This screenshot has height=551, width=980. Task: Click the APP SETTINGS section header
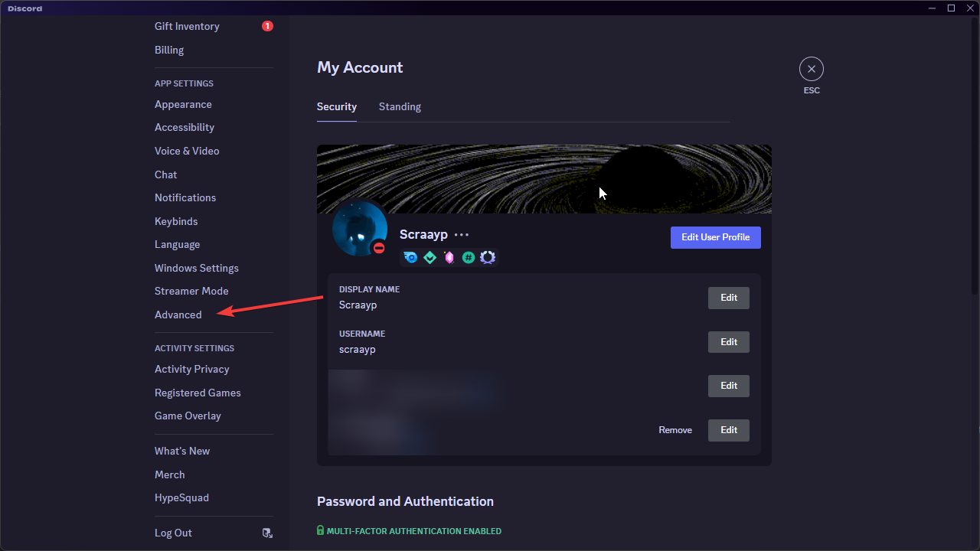click(184, 83)
